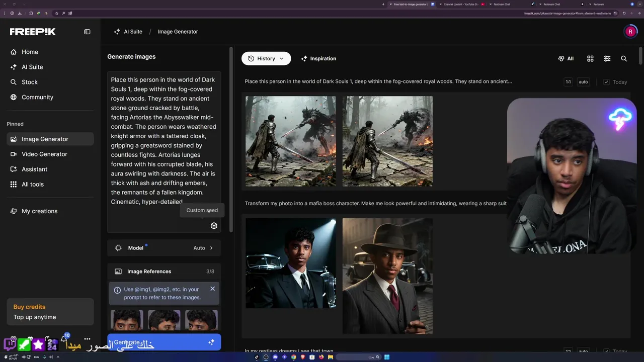Click the Generate button
The height and width of the screenshot is (362, 644).
164,342
